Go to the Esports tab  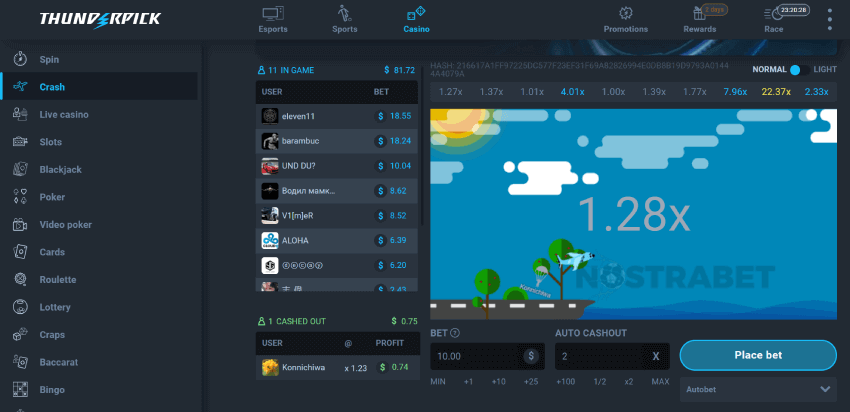point(273,19)
